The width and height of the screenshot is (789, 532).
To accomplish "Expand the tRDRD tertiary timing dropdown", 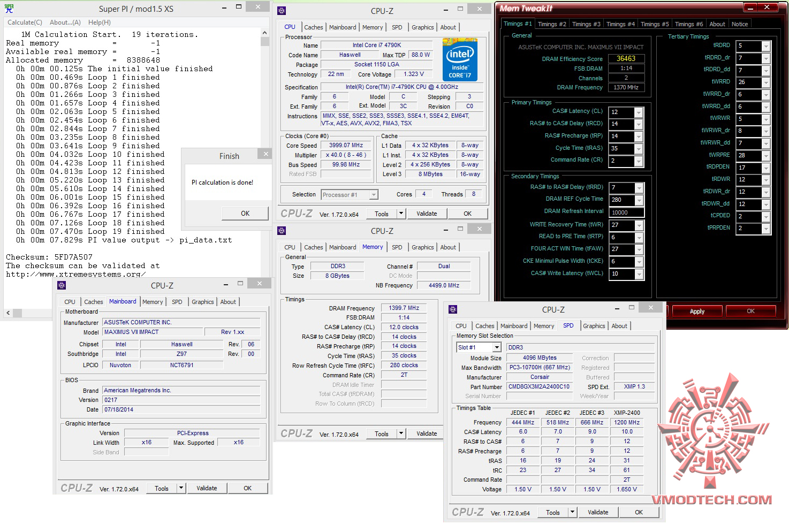I will pyautogui.click(x=765, y=46).
